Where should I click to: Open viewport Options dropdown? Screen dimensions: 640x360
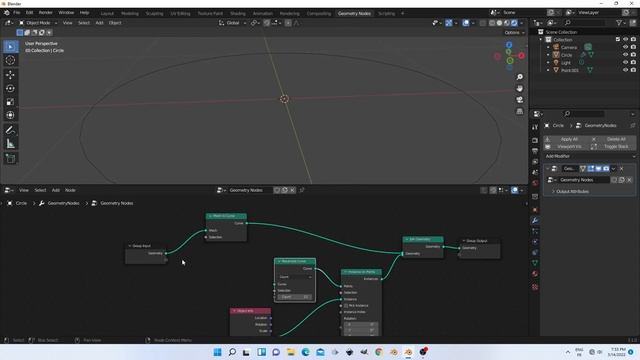[514, 32]
